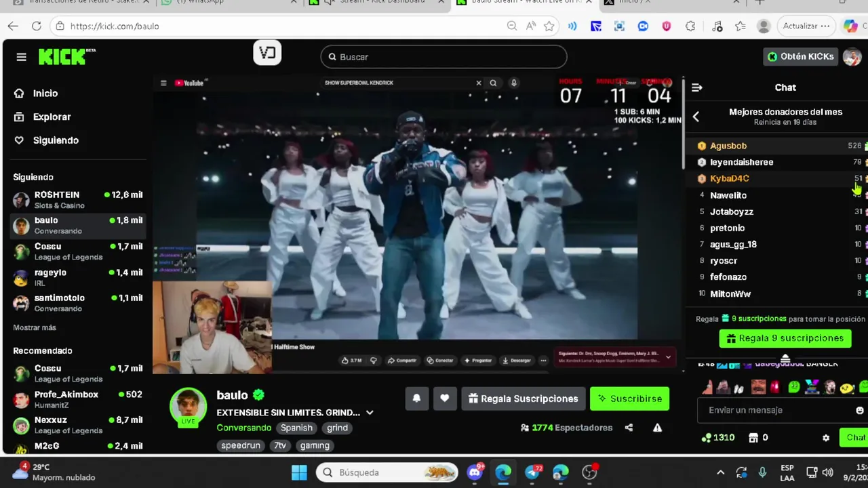Open Profe_Akimbox recommended channel

(x=78, y=399)
